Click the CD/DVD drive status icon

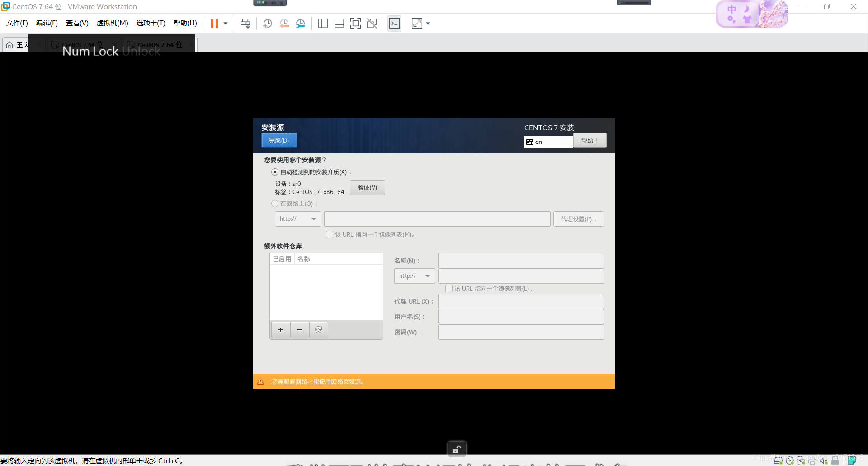pos(790,461)
